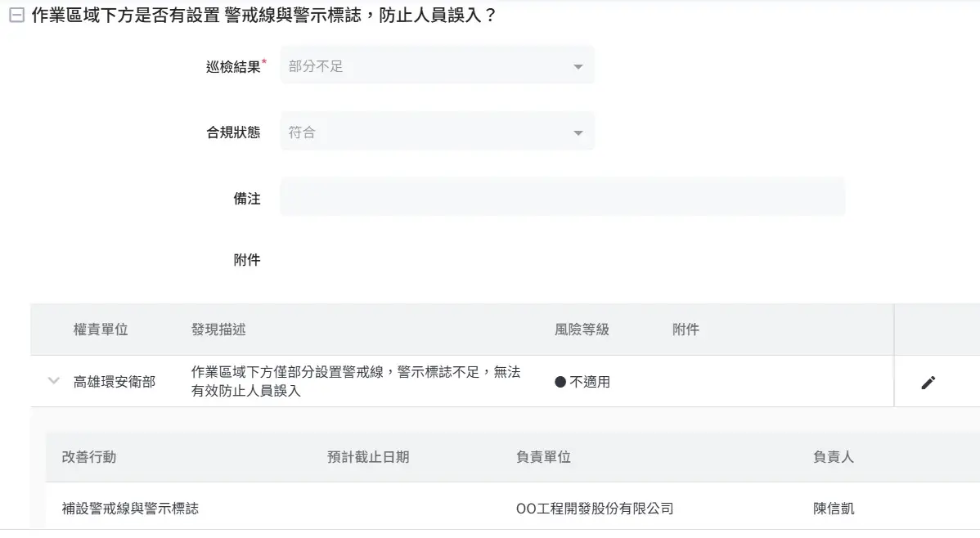Click the responsible person 陳信凱
The width and height of the screenshot is (980, 538).
point(834,509)
